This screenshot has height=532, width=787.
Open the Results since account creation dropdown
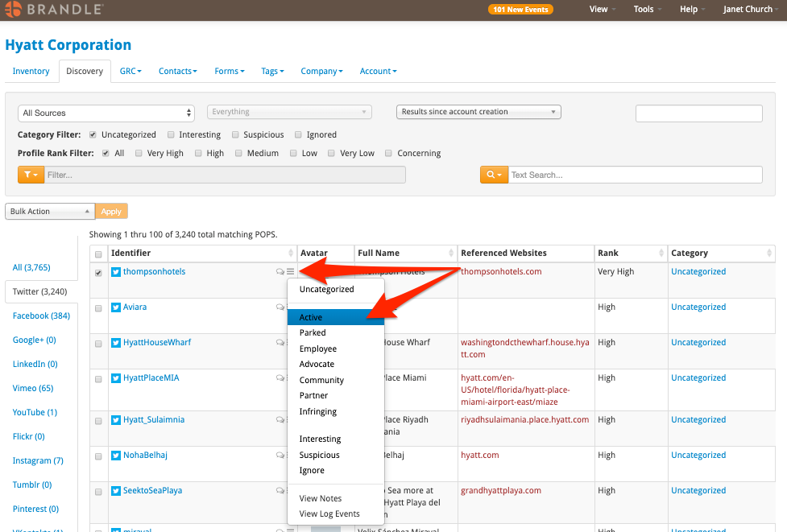478,111
